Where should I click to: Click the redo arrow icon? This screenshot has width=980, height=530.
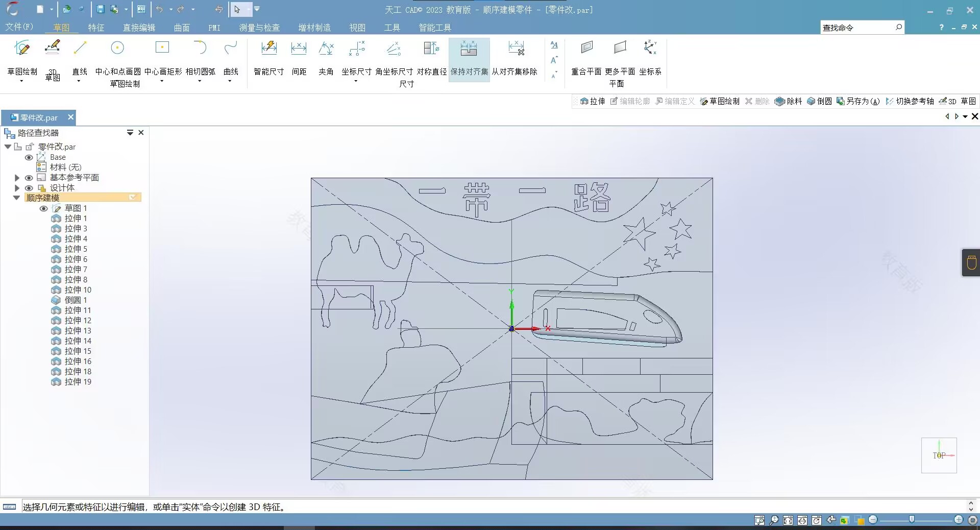181,9
